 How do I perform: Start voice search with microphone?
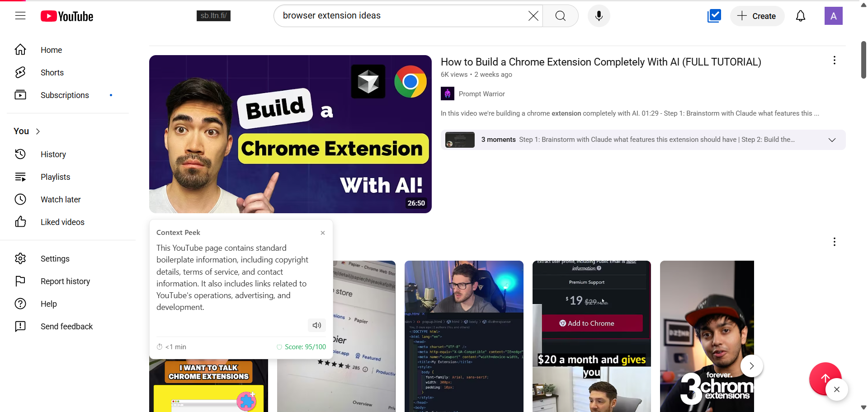599,16
